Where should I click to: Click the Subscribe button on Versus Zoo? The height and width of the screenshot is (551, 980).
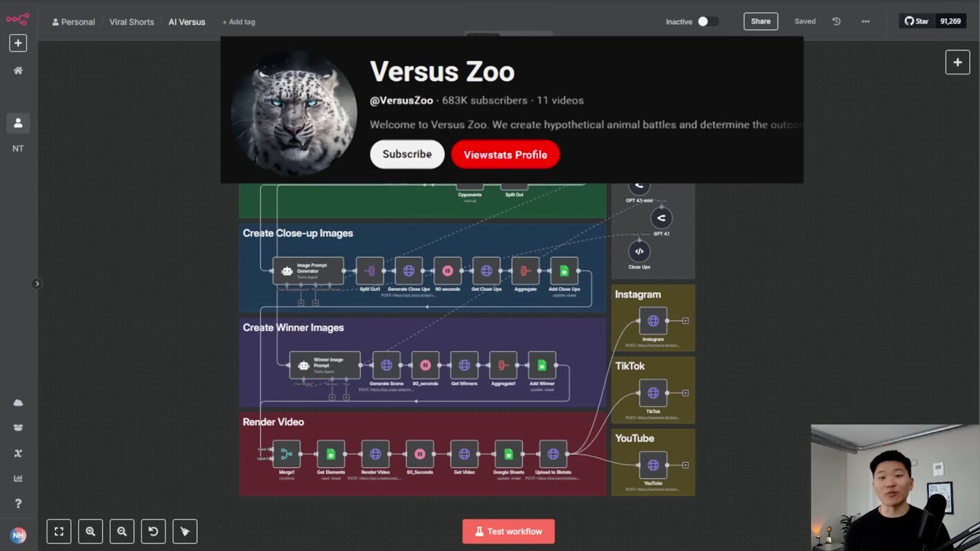(407, 155)
